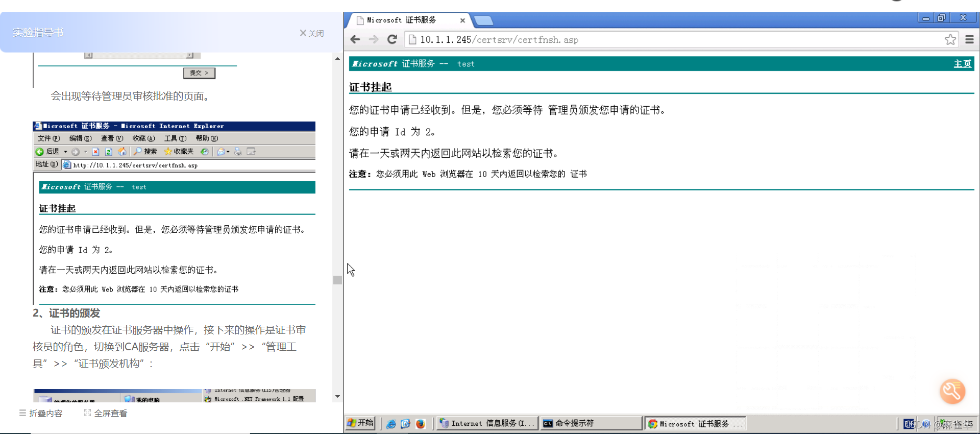Click the 实验指导书 panel title

tap(38, 32)
